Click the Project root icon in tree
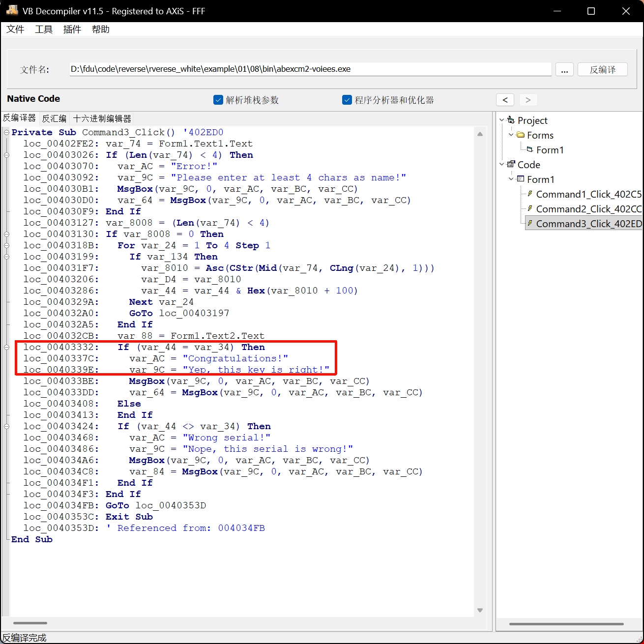Viewport: 644px width, 644px height. [511, 120]
